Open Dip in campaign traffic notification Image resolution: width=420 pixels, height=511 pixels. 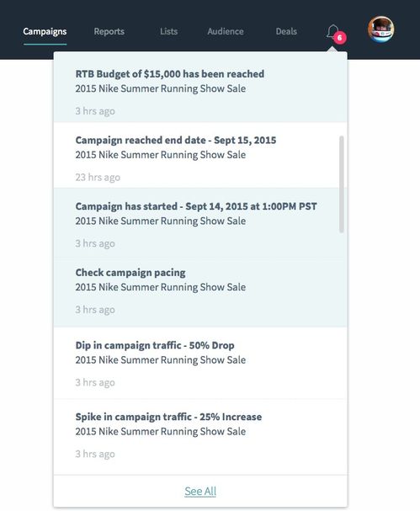click(200, 363)
